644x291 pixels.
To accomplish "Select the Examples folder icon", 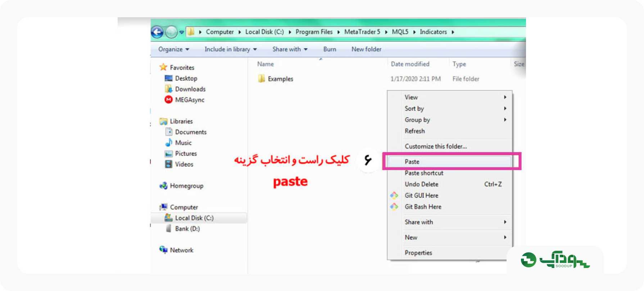I will (261, 79).
